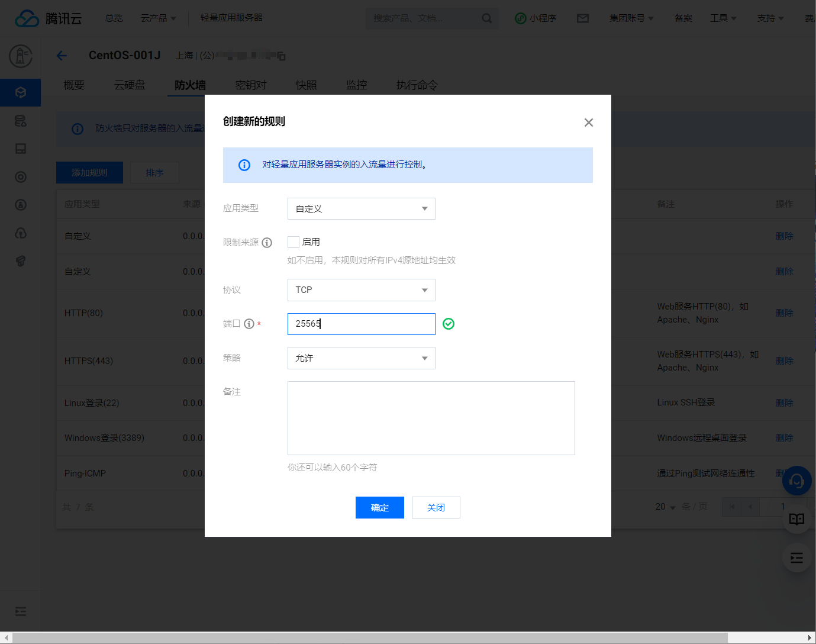Open the documentation book floating button

pos(796,519)
